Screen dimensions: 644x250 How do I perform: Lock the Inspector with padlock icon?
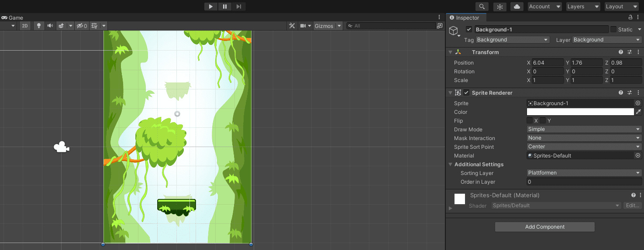(630, 17)
